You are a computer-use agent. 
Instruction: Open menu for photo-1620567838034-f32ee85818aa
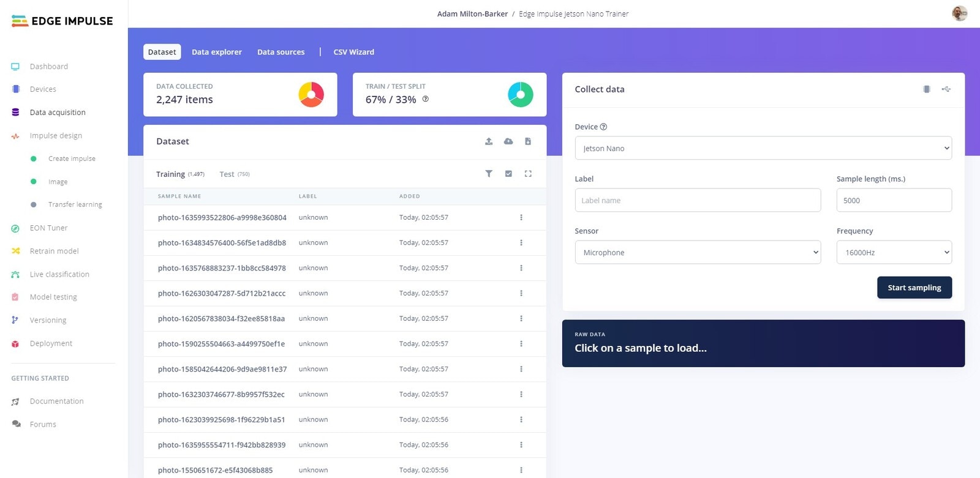521,318
